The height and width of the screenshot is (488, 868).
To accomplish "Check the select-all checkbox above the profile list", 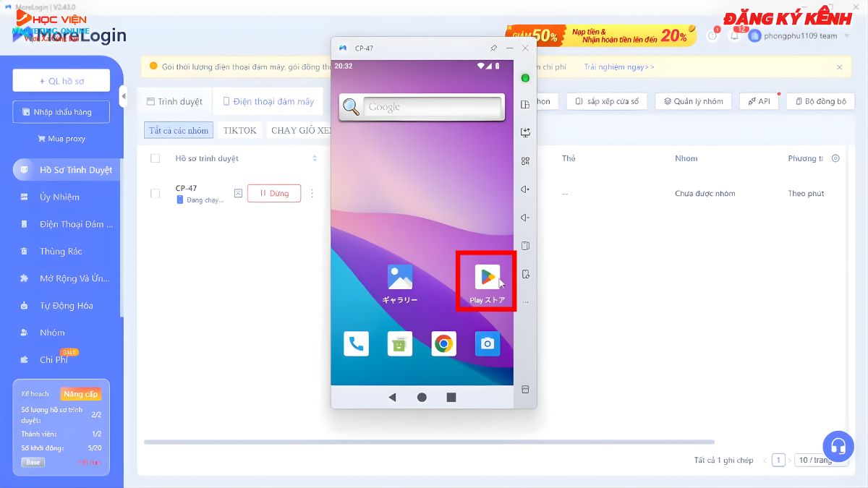I will [x=155, y=158].
